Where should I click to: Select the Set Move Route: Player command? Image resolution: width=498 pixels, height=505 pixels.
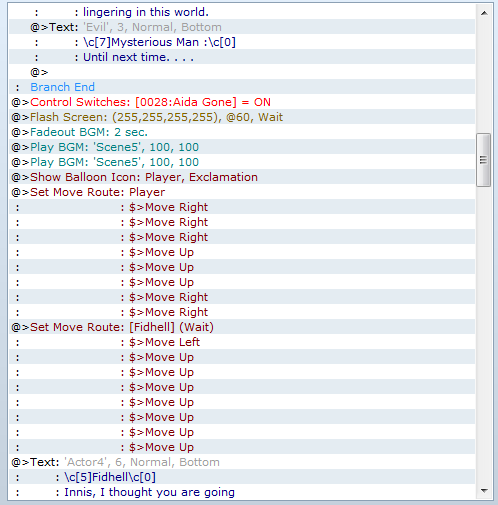coord(242,192)
